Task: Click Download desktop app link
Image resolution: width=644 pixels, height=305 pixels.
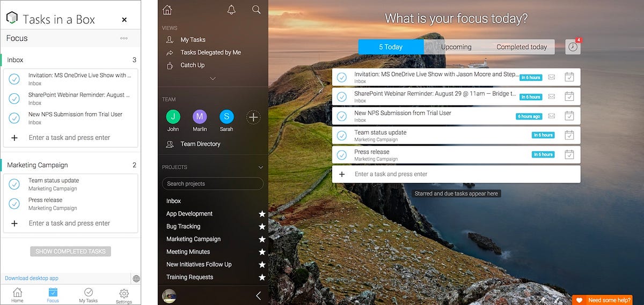Action: coord(32,278)
